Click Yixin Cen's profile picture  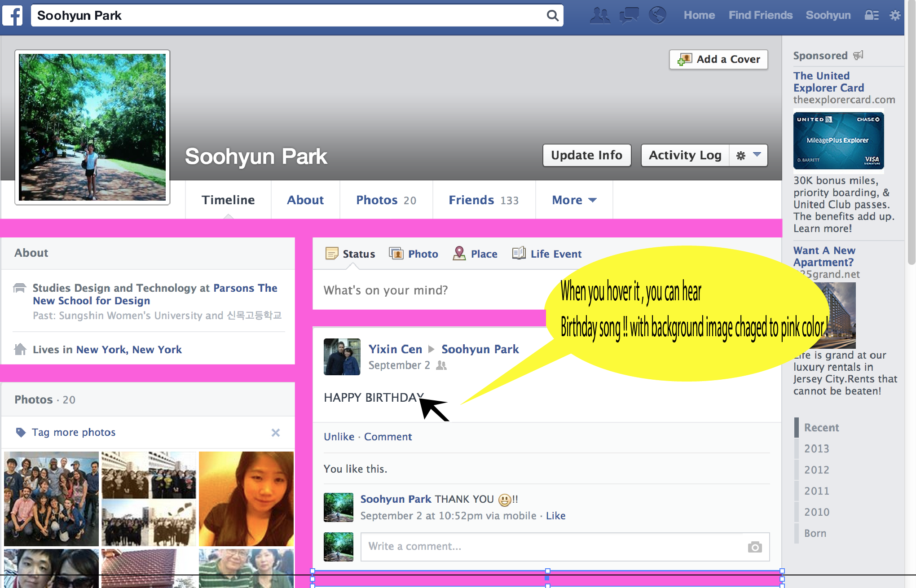coord(342,357)
